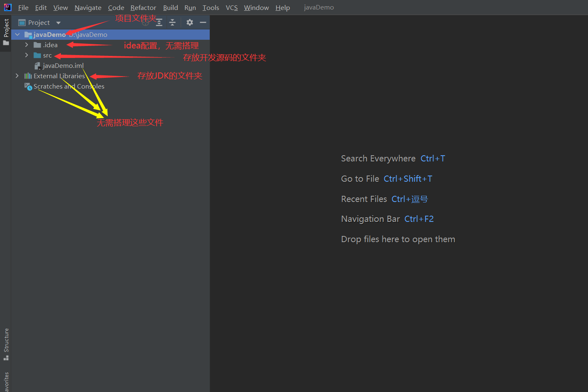
Task: Click the 'Go to File' hint text
Action: tap(360, 179)
